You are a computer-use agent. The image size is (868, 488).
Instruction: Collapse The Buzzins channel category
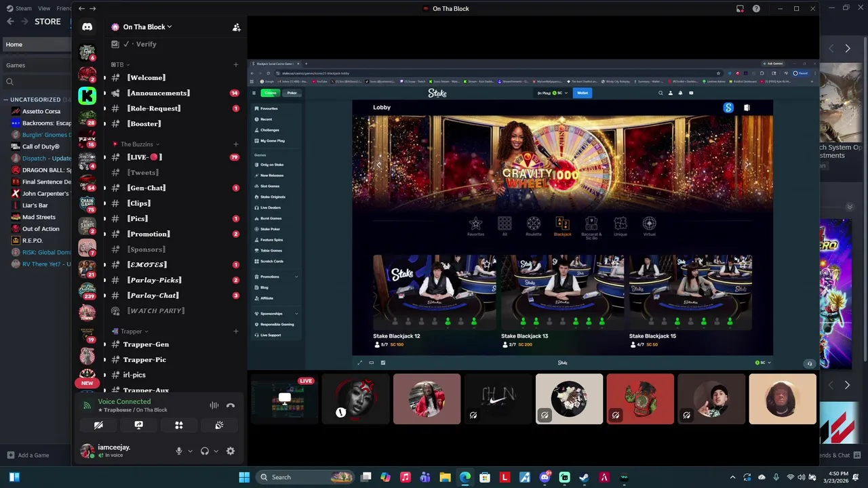136,144
